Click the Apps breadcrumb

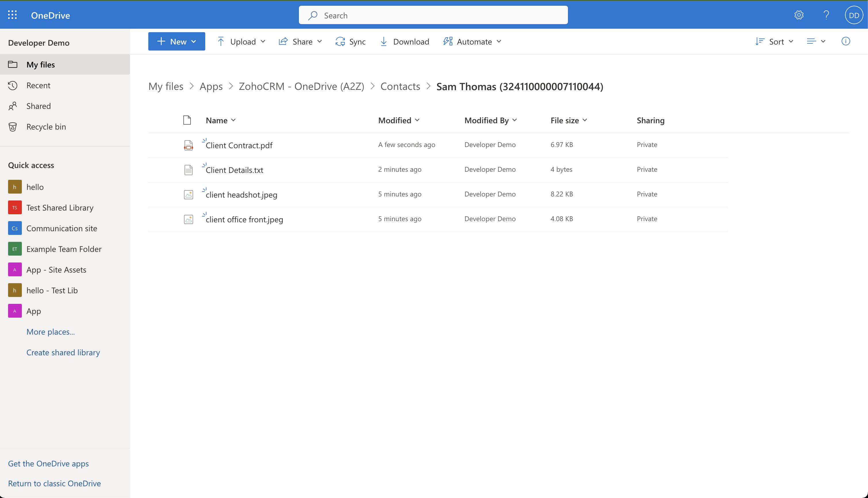coord(211,86)
